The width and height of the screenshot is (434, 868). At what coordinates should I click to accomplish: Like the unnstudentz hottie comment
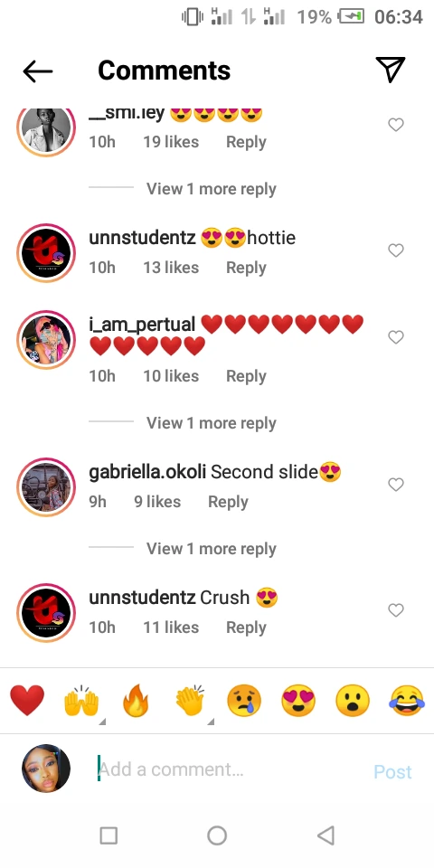click(396, 250)
